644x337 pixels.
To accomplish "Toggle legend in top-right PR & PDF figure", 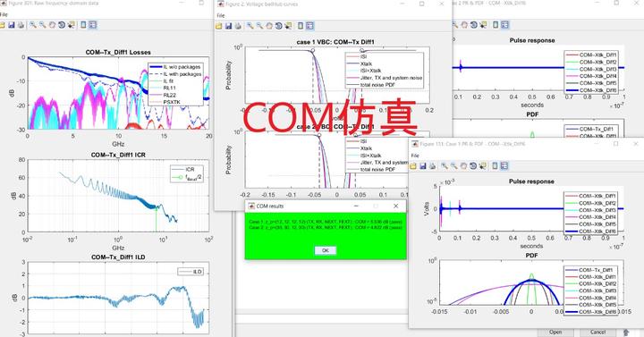I will click(504, 25).
